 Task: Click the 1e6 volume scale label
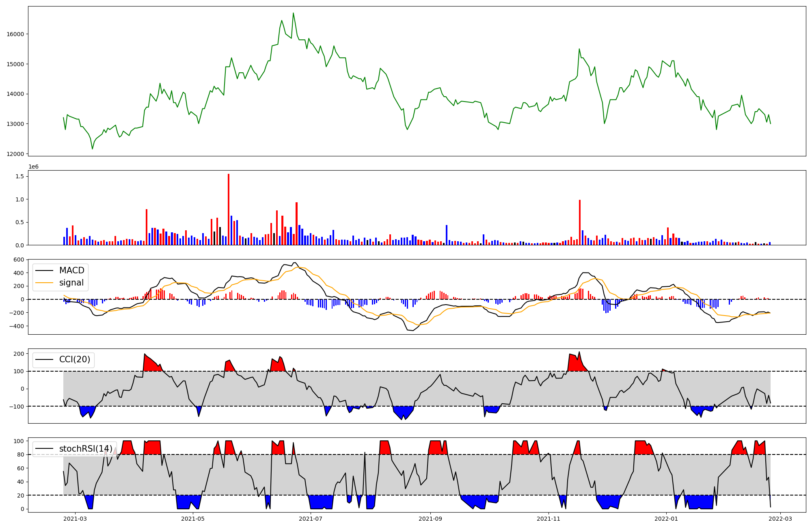pos(33,167)
